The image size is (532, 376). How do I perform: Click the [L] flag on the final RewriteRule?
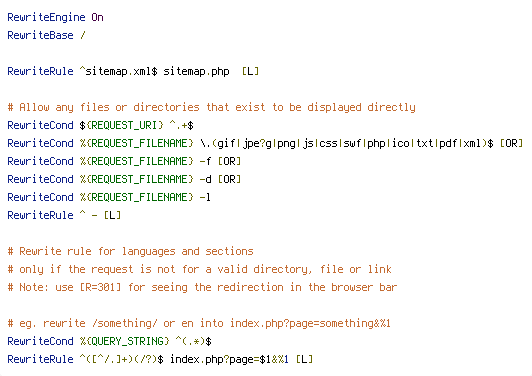coord(304,359)
